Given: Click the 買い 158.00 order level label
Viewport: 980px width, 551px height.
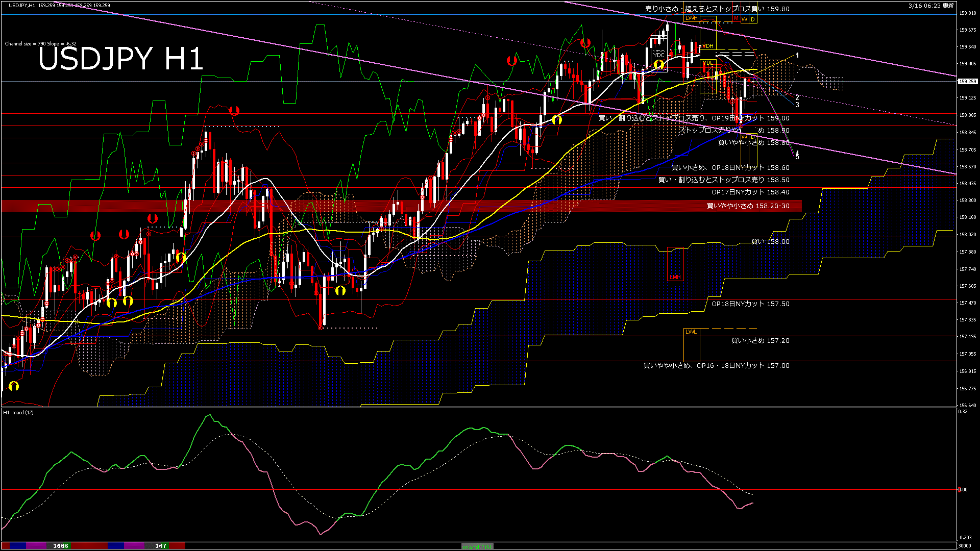Looking at the screenshot, I should point(770,242).
